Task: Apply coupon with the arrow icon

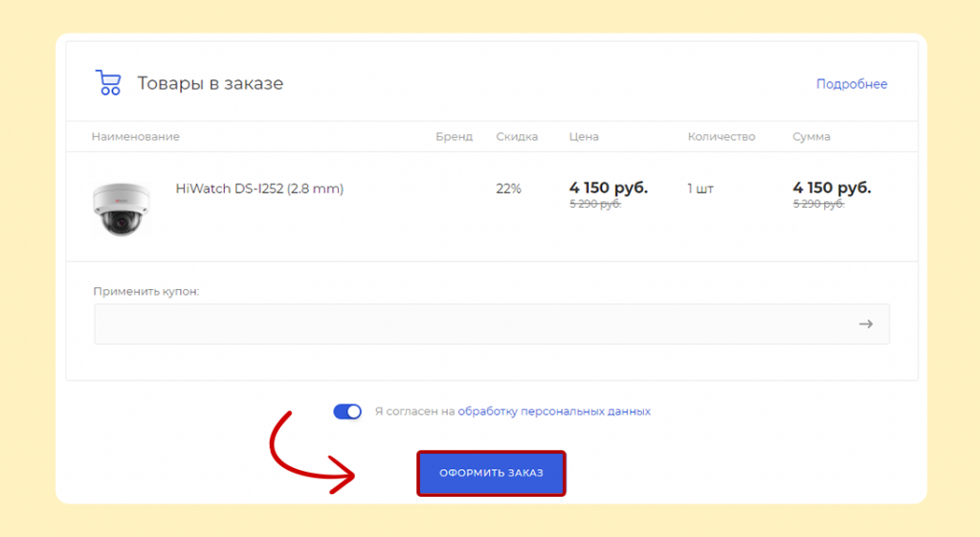Action: pyautogui.click(x=865, y=324)
